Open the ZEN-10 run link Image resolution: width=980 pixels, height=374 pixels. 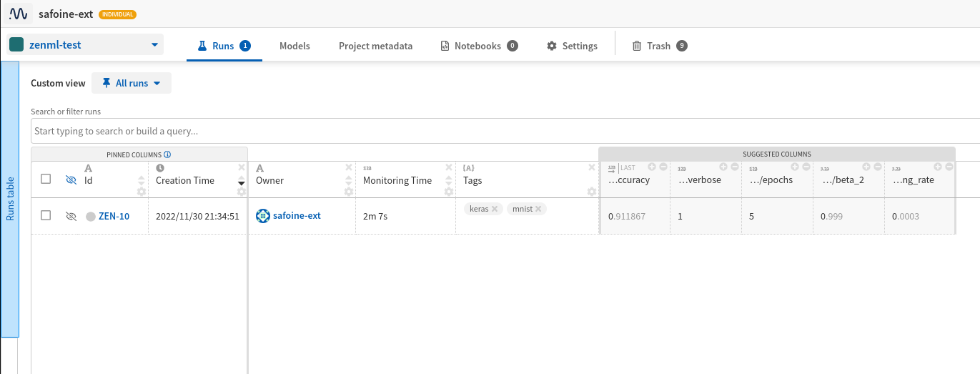click(x=114, y=216)
